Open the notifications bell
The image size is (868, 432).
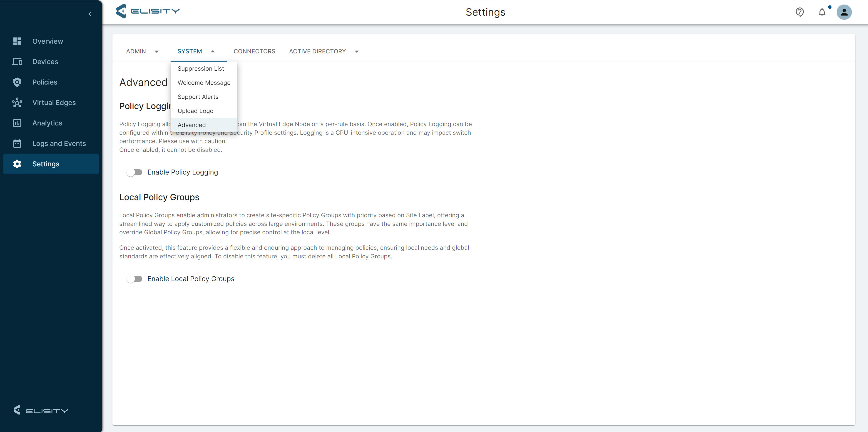point(822,12)
